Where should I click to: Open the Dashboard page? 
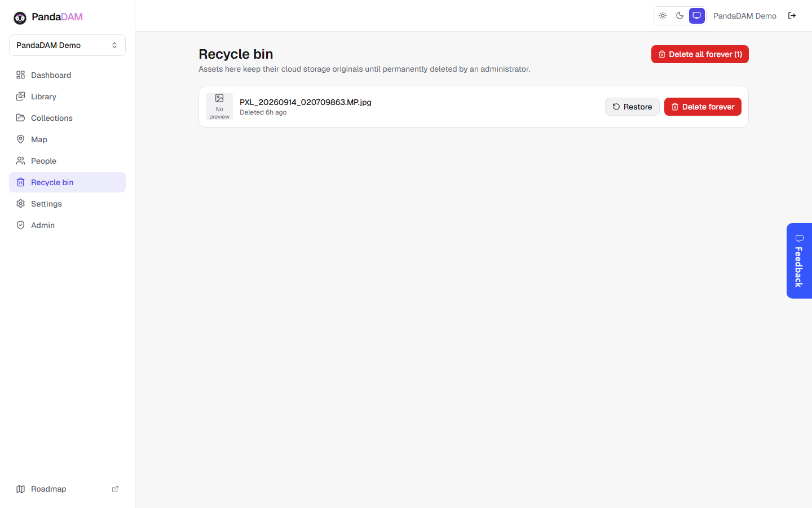[67, 75]
